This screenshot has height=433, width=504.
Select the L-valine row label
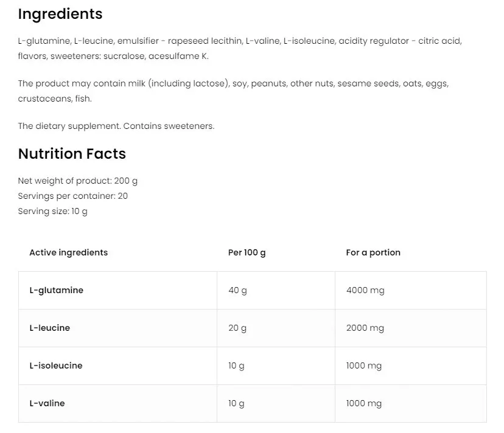(47, 403)
